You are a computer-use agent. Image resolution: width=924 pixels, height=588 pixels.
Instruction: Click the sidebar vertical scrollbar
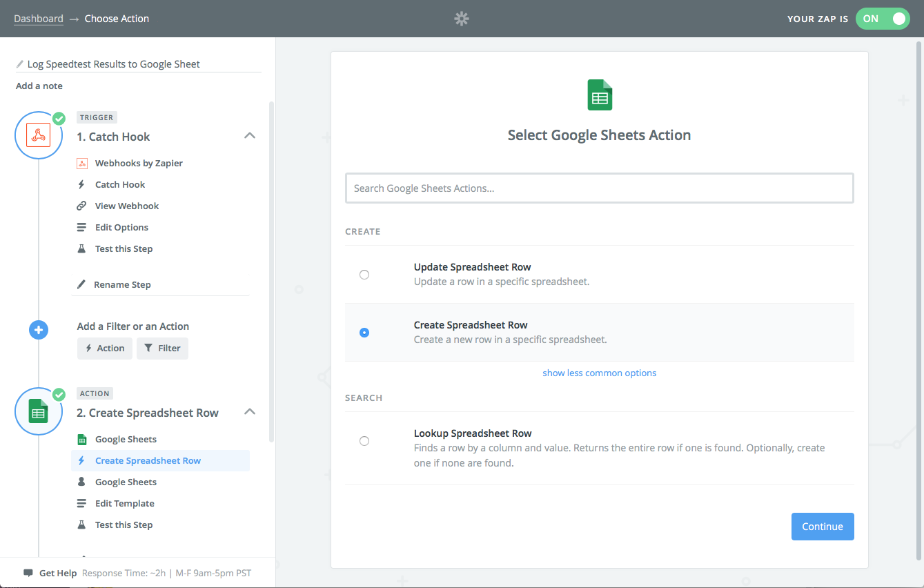pos(272,271)
